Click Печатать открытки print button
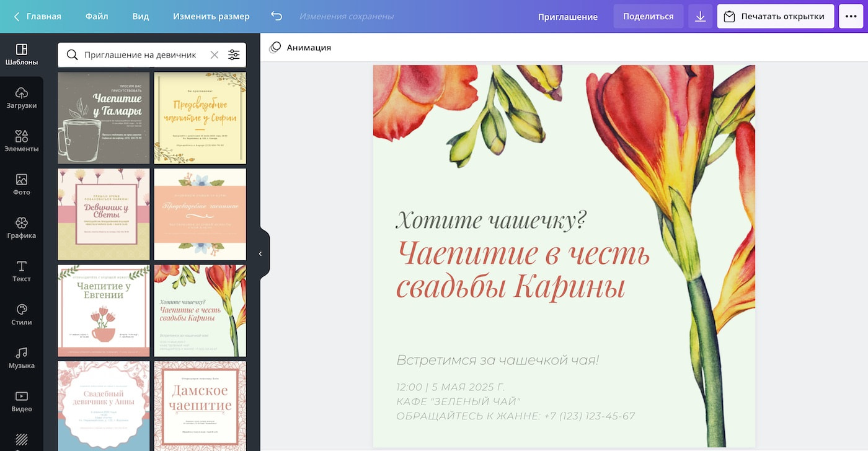Image resolution: width=868 pixels, height=451 pixels. pos(774,17)
